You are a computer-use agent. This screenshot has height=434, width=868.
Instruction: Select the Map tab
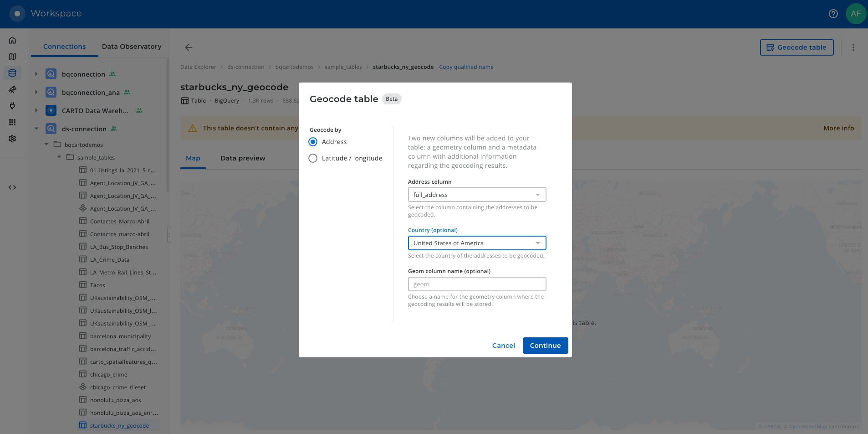coord(193,158)
